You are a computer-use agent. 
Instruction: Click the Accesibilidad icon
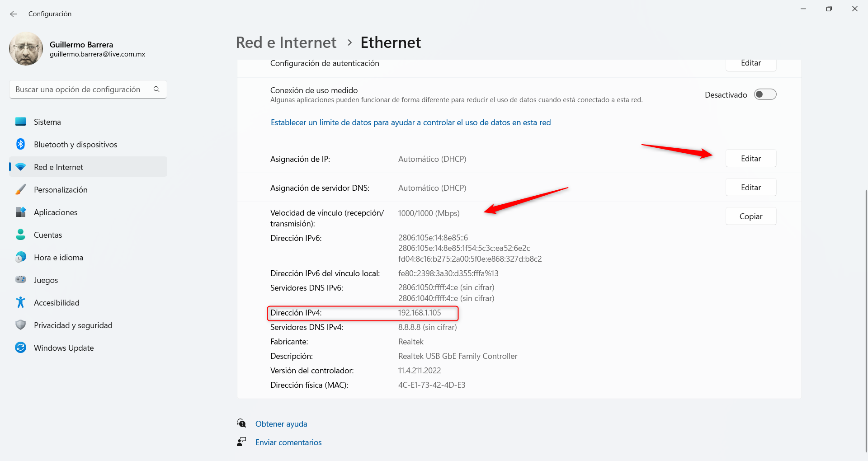click(x=21, y=302)
